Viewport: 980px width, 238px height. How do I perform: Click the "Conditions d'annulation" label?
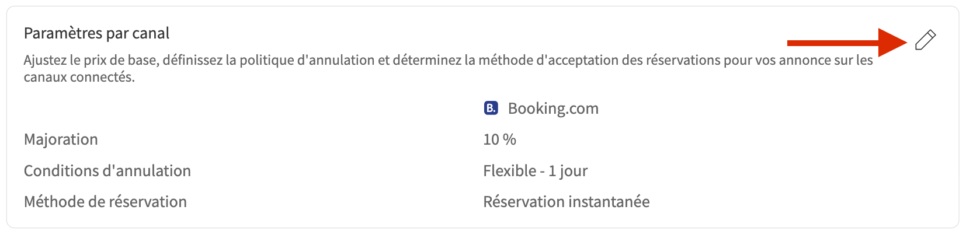point(107,171)
